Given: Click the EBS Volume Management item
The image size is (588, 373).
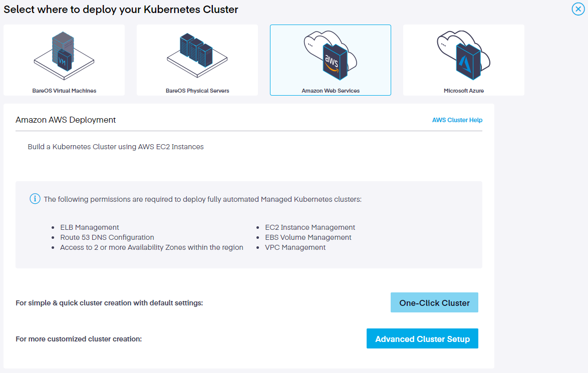Looking at the screenshot, I should coord(308,237).
